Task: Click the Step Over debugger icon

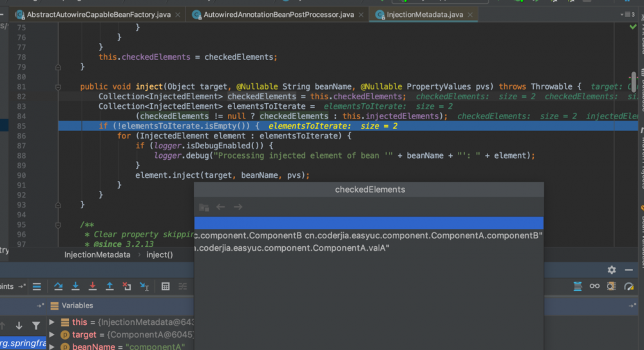Action: click(59, 287)
